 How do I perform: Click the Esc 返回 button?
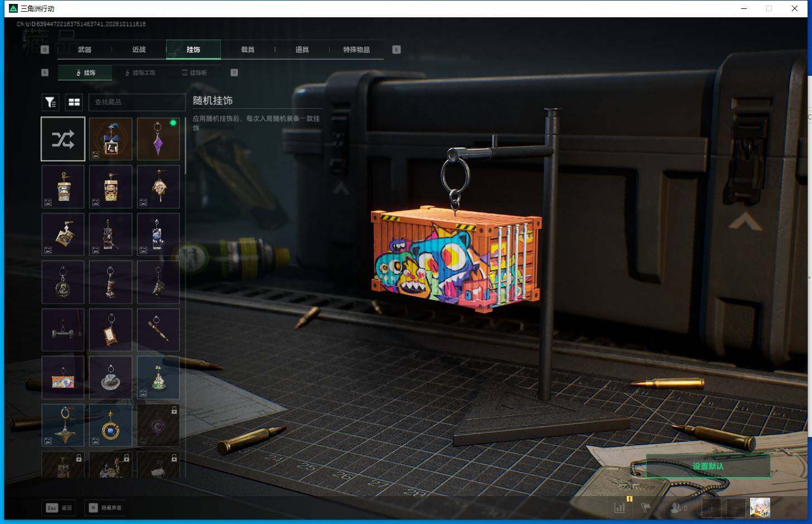click(x=59, y=508)
